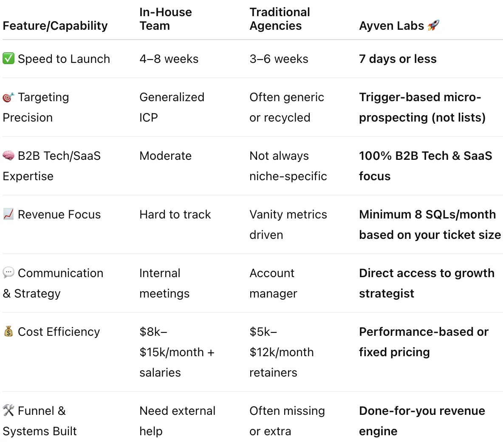Click the rising chart emoji by Revenue Focus

[x=8, y=214]
